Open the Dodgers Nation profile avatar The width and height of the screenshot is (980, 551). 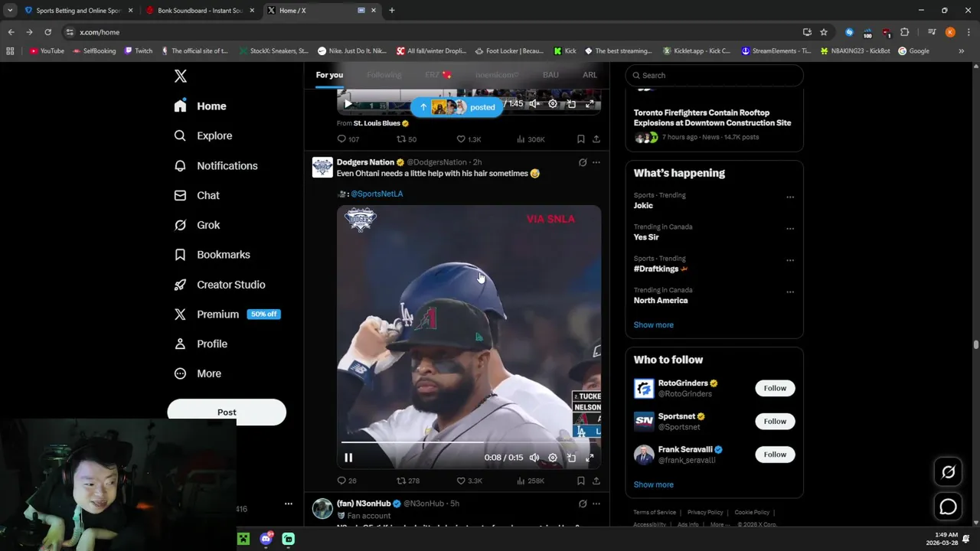pyautogui.click(x=322, y=168)
